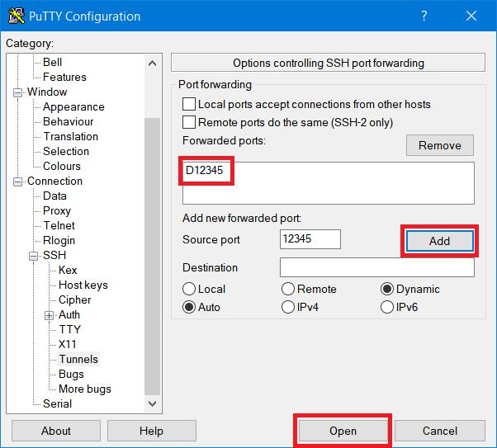This screenshot has height=448, width=497.
Task: Open the Bell category
Action: 52,62
